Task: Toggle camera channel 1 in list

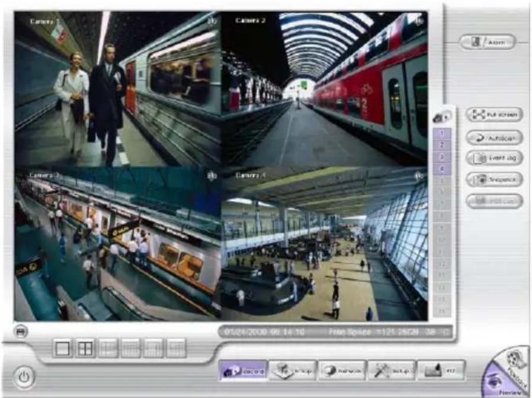Action: pyautogui.click(x=442, y=134)
